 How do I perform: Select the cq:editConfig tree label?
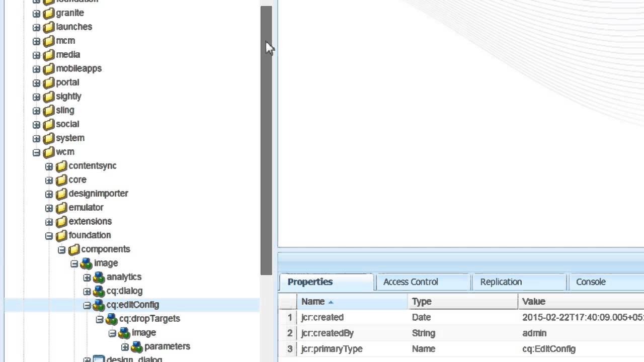click(133, 305)
